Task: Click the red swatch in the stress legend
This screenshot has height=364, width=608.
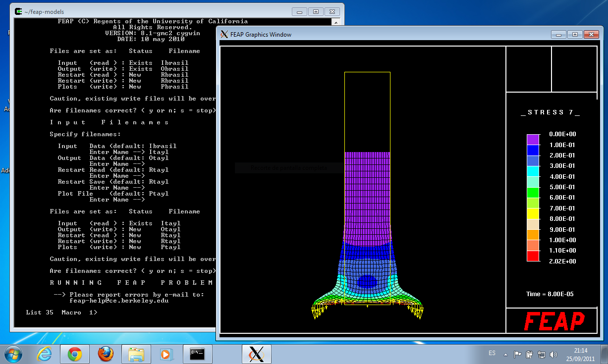Action: tap(533, 256)
